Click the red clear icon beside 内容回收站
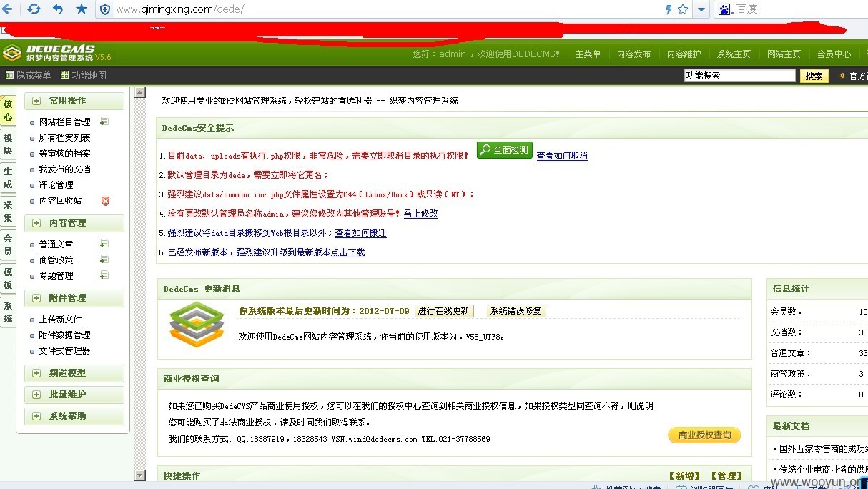Screen dimensions: 868x489 click(105, 201)
